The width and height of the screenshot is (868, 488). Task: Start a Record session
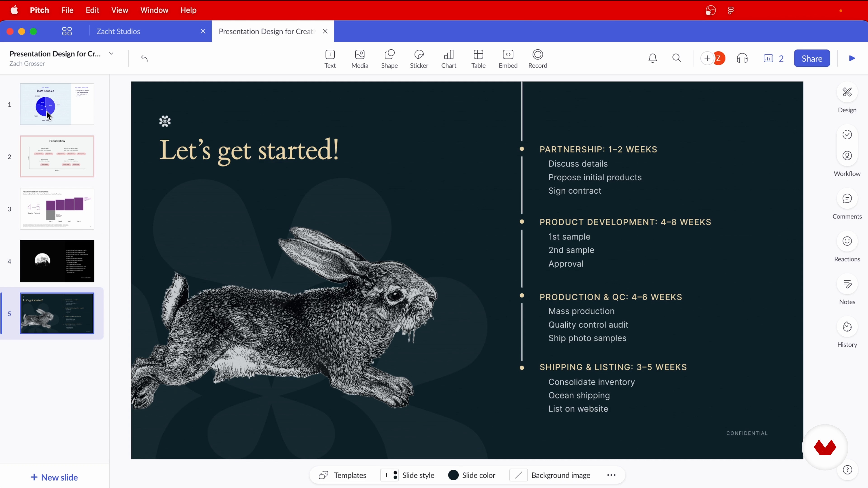[x=538, y=59]
